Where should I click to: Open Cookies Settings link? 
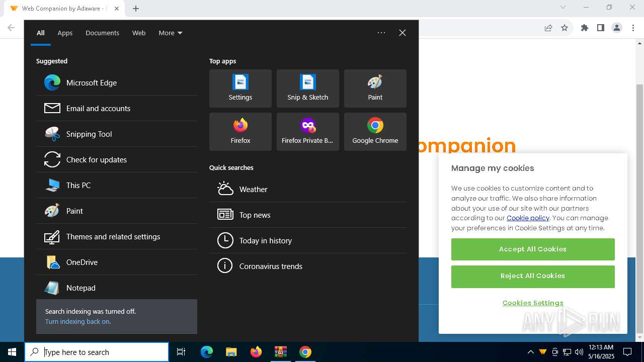click(533, 303)
